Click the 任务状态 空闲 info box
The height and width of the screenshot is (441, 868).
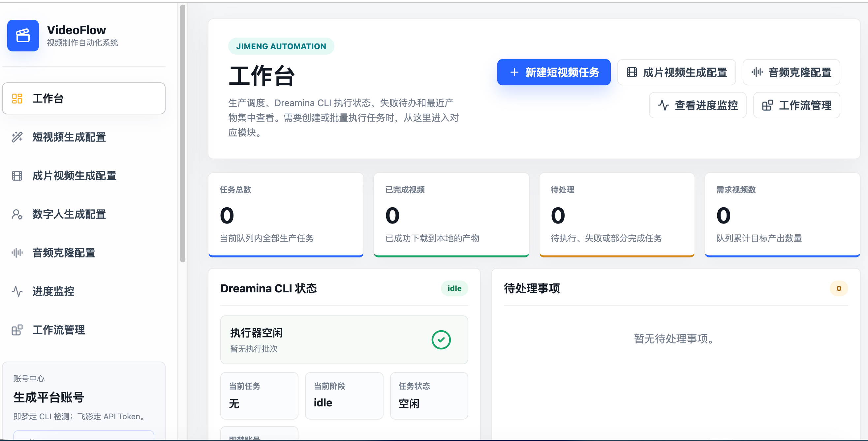[x=429, y=396]
